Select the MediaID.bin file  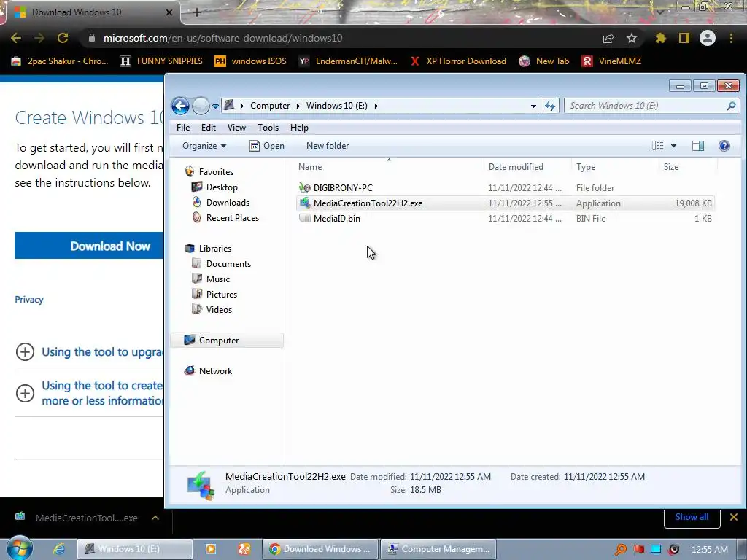505,219
